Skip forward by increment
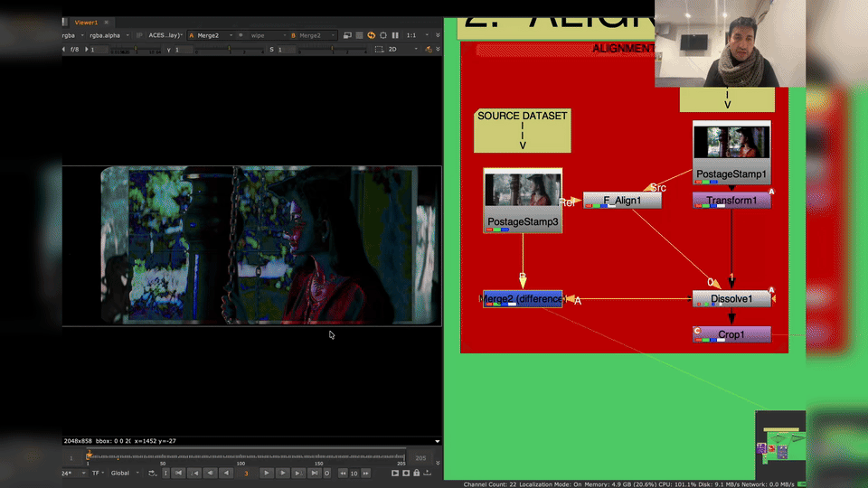Viewport: 868px width, 488px height. pyautogui.click(x=366, y=474)
